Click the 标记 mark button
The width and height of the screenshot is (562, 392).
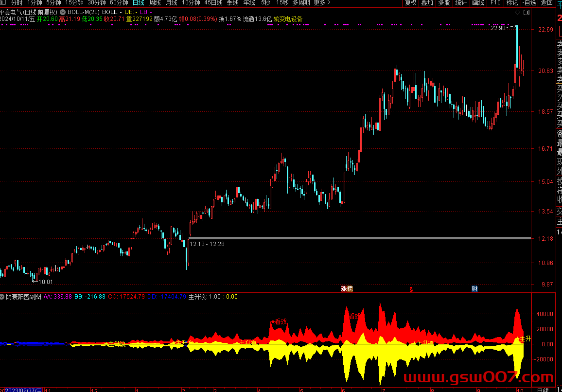512,3
